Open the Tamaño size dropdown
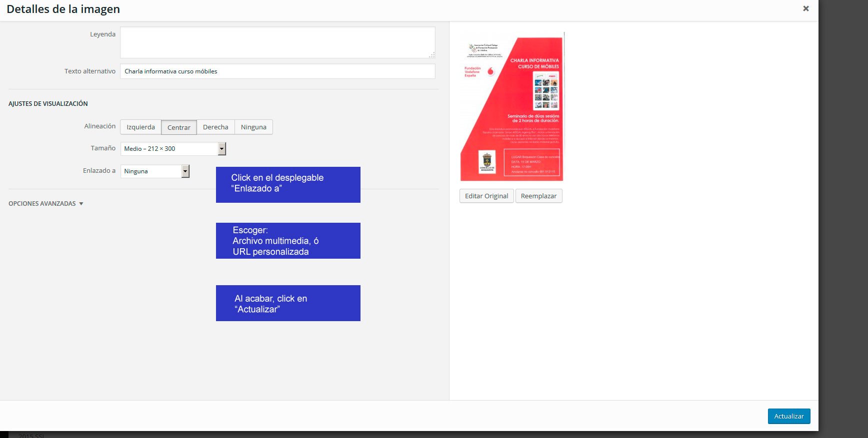This screenshot has width=868, height=438. tap(173, 149)
